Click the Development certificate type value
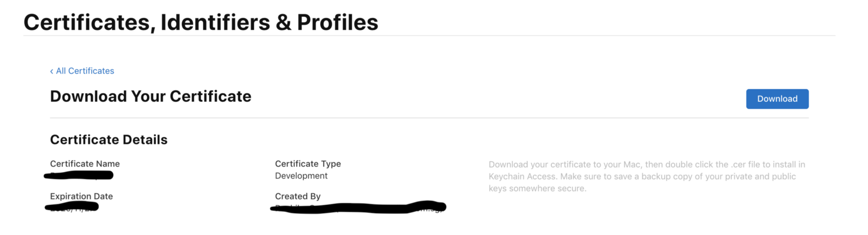The image size is (868, 235). point(301,176)
